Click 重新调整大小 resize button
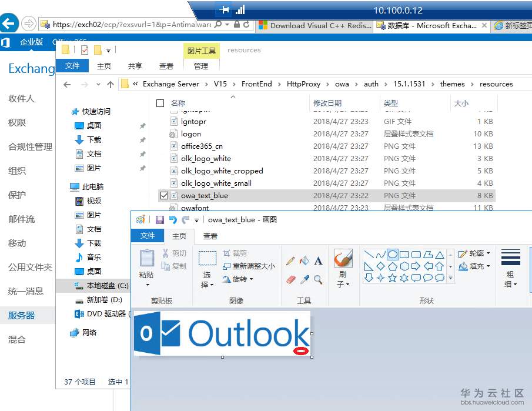532x411 pixels. pos(249,266)
